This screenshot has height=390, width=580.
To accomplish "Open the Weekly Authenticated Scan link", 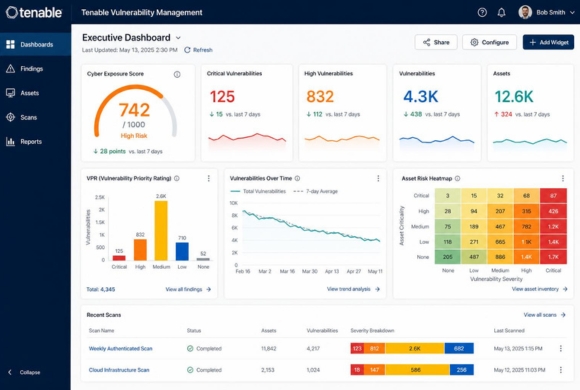I will [x=121, y=349].
